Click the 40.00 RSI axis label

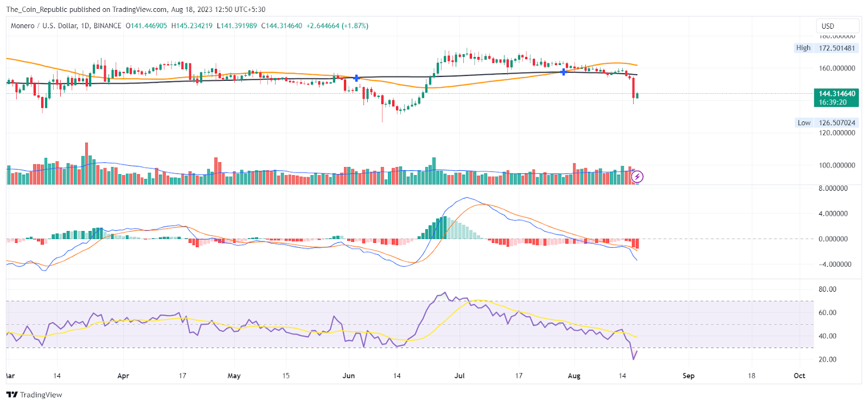(828, 336)
